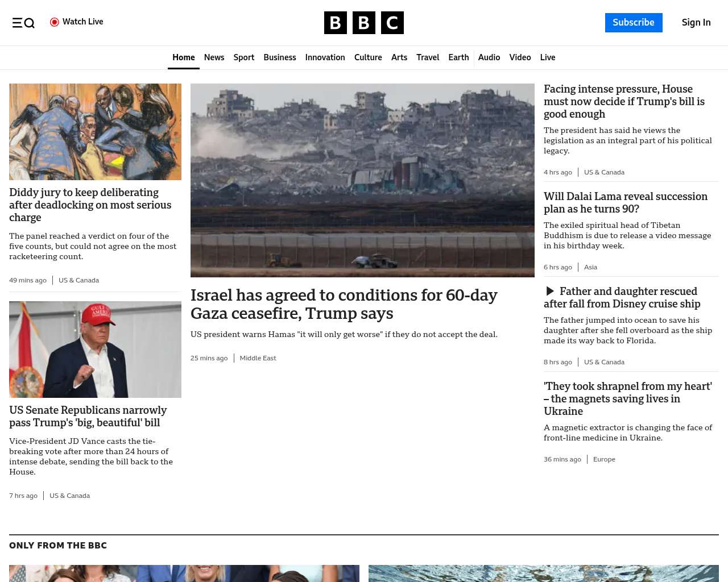Screen dimensions: 728x582
Task: Click the Middle East category tag
Action: (258, 358)
